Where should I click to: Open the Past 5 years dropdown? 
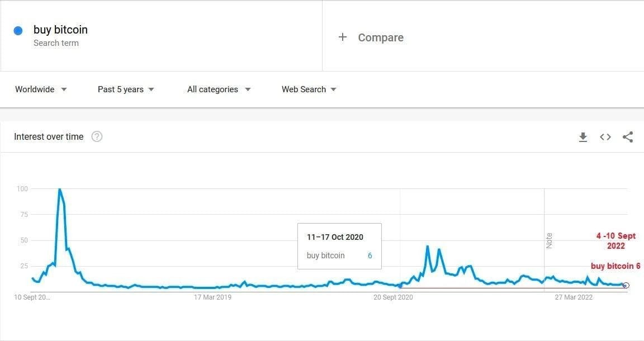tap(126, 89)
